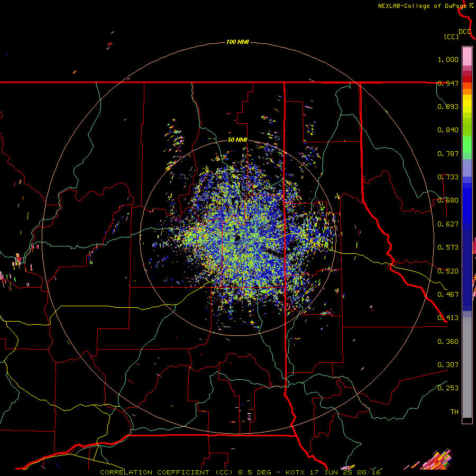Viewport: 476px width, 476px height.
Task: Select the 0.787 legend value
Action: tap(448, 153)
